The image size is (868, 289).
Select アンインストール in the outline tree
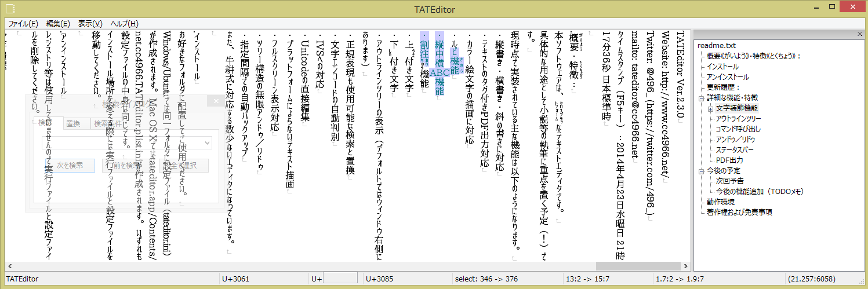[x=728, y=77]
